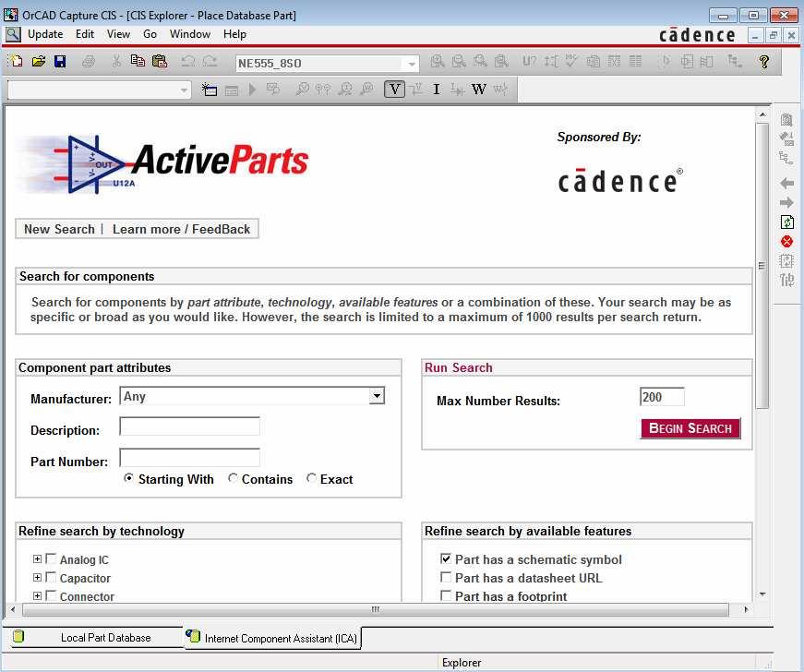Click the Max Number Results field
Image resolution: width=804 pixels, height=672 pixels.
[x=662, y=397]
